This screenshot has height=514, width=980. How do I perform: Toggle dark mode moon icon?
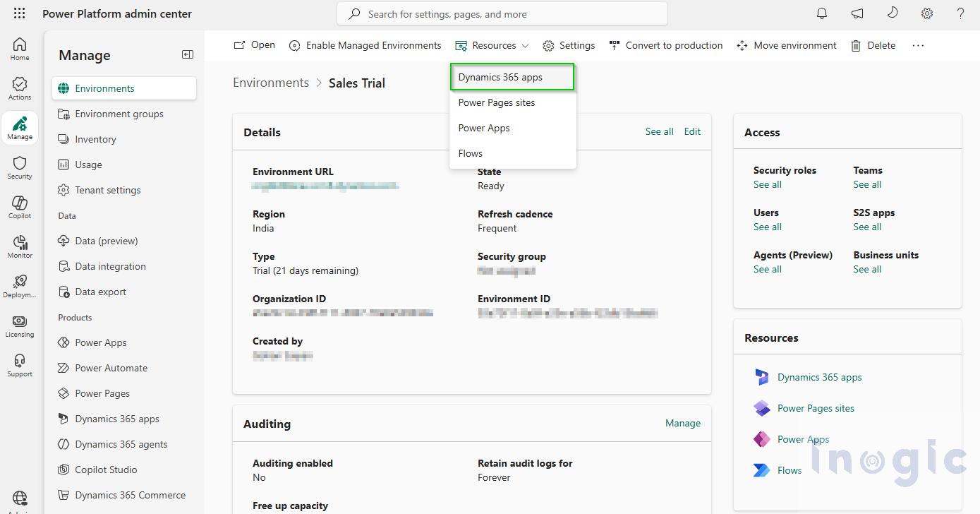[892, 13]
